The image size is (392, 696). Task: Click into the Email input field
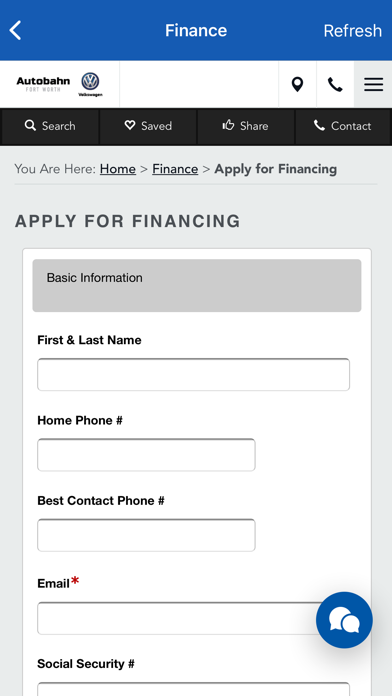pyautogui.click(x=178, y=618)
